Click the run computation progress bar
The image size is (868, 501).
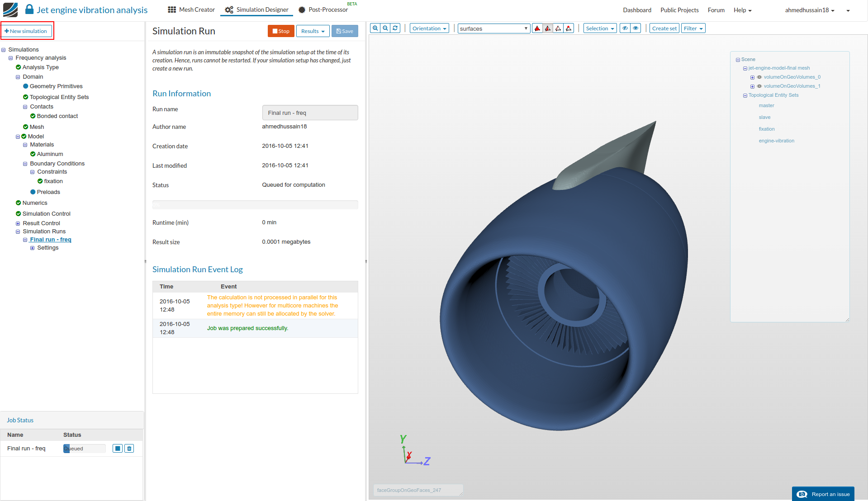pos(255,205)
